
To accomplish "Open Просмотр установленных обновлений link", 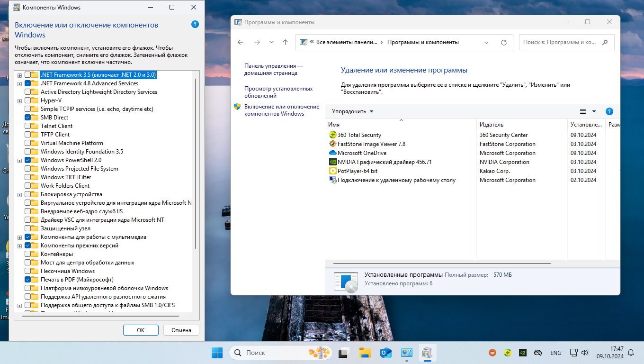I will pyautogui.click(x=278, y=92).
